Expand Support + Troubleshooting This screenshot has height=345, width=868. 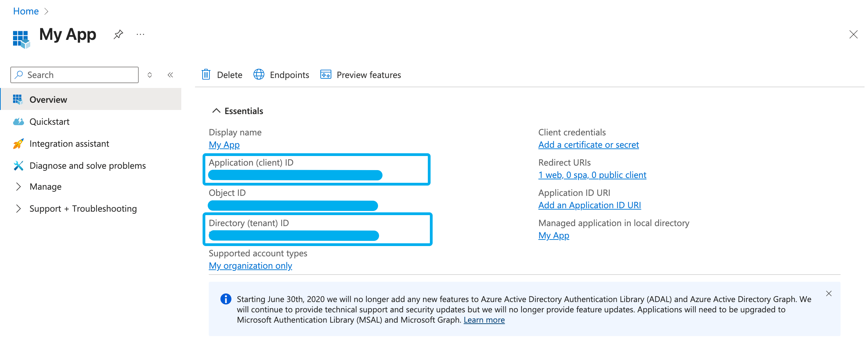[19, 208]
